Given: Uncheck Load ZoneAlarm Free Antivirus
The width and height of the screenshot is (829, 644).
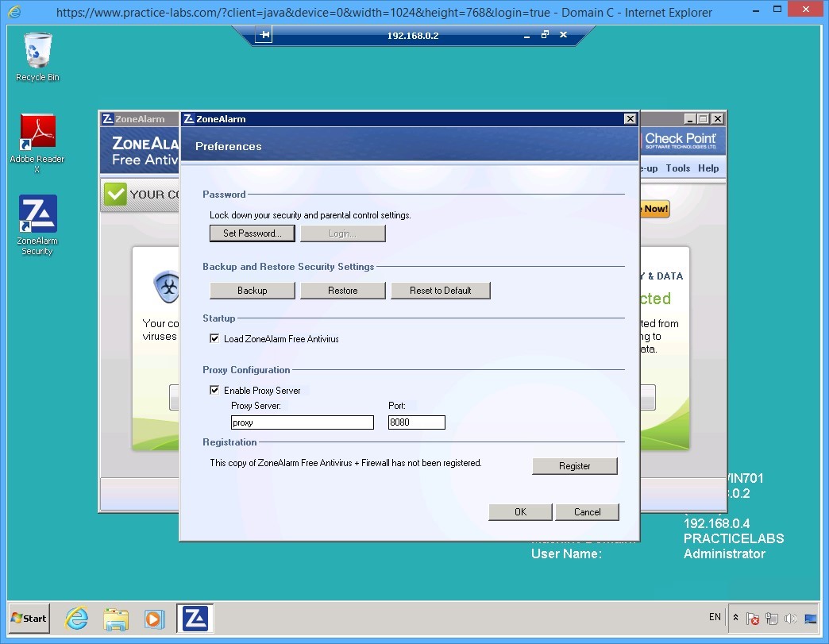Looking at the screenshot, I should [x=214, y=337].
